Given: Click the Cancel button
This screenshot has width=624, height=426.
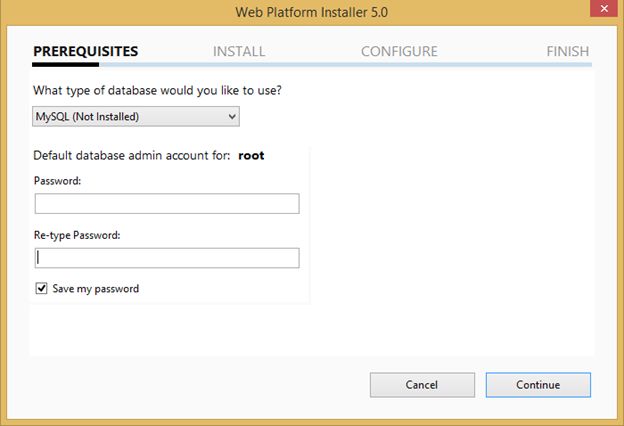Looking at the screenshot, I should coord(422,385).
